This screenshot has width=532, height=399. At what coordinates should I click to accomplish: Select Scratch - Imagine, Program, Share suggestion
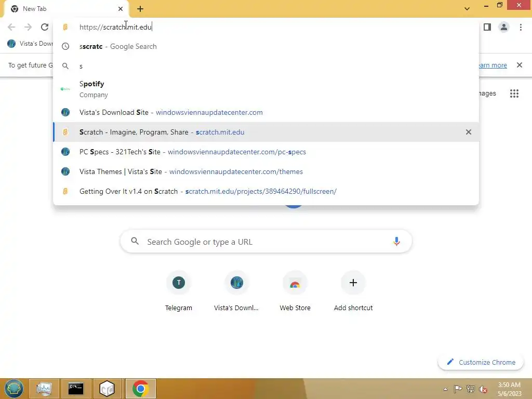click(266, 132)
